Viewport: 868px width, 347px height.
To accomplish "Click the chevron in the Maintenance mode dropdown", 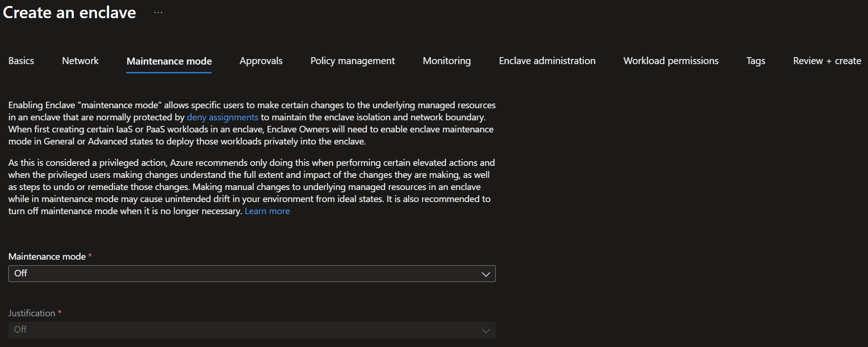I will pyautogui.click(x=486, y=274).
